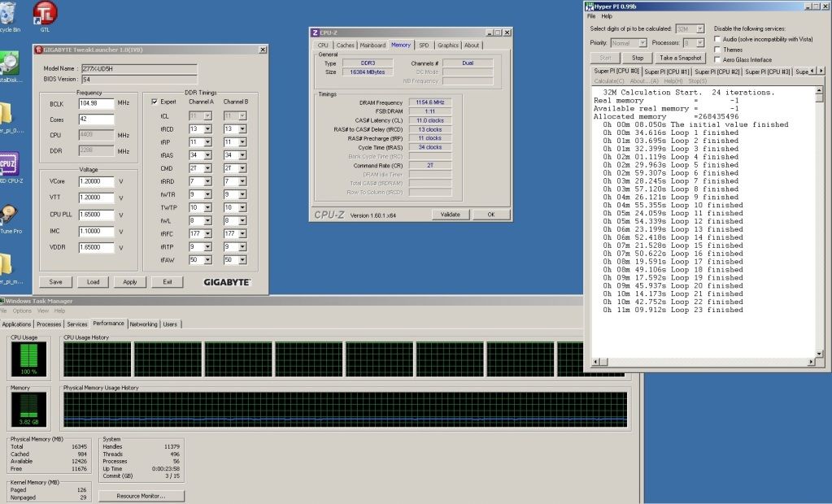
Task: Check the Aero Glass Interface option
Action: click(x=717, y=59)
